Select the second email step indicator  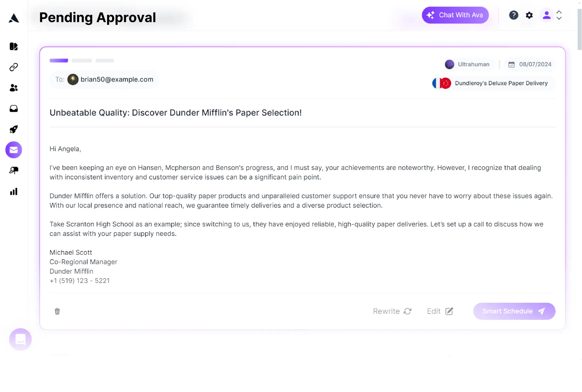(82, 60)
